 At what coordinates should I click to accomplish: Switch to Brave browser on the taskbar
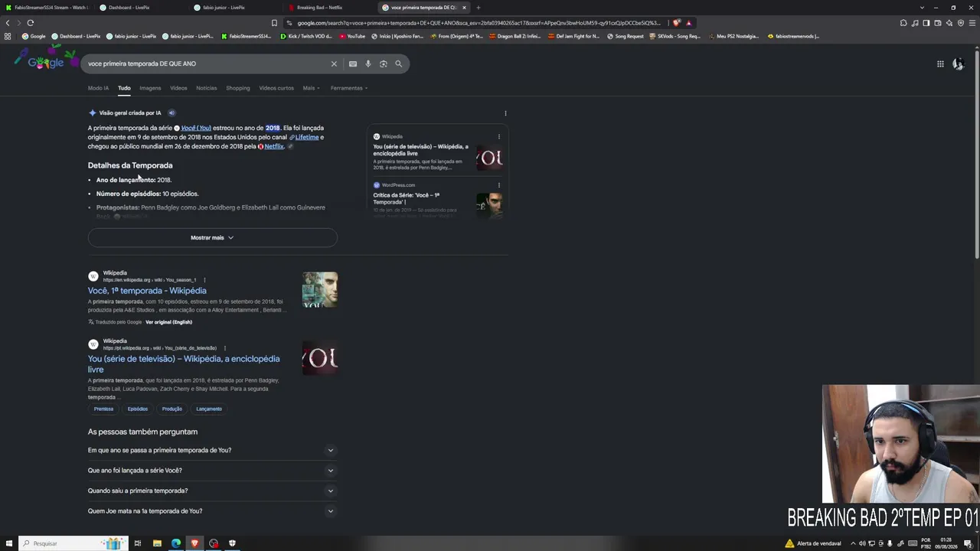click(x=194, y=543)
